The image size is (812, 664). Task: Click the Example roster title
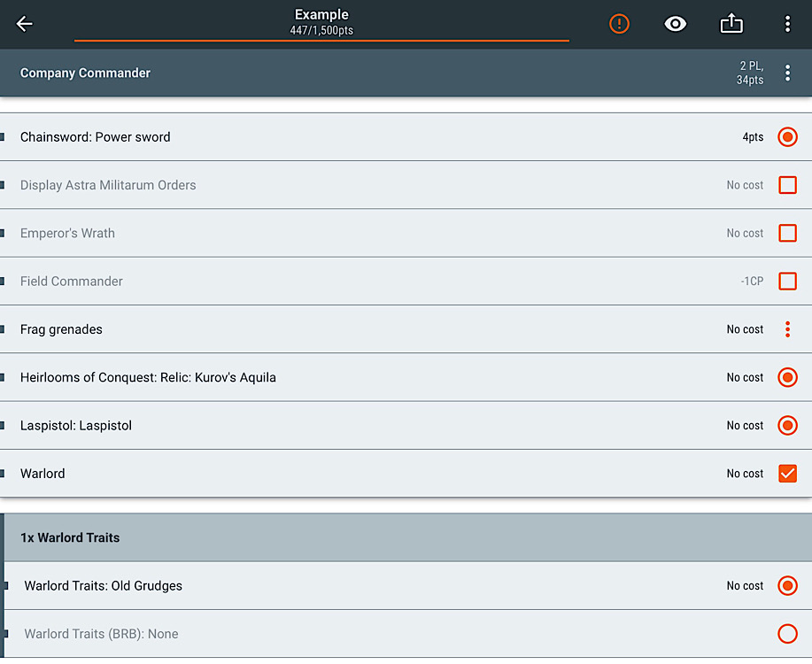[x=321, y=14]
